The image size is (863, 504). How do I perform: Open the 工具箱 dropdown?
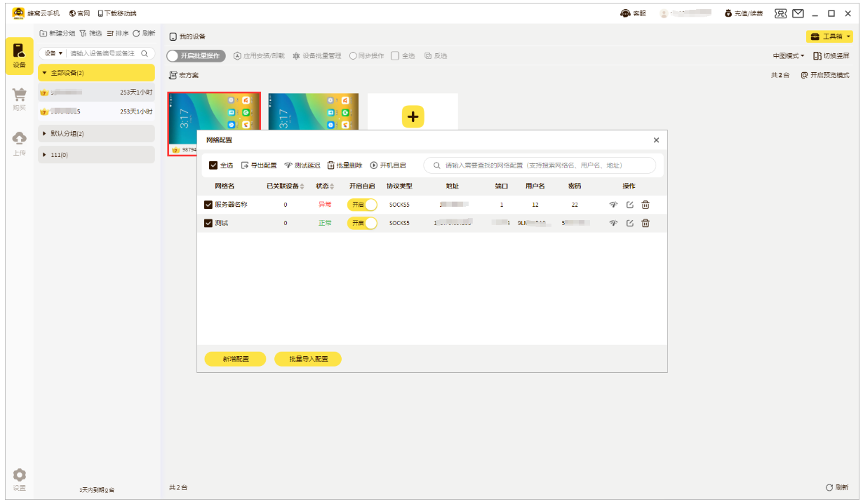pos(830,36)
